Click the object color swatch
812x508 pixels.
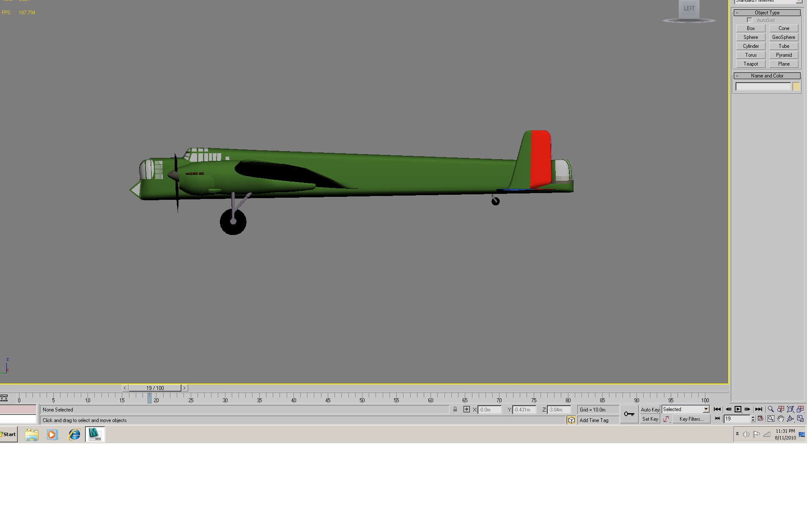796,86
